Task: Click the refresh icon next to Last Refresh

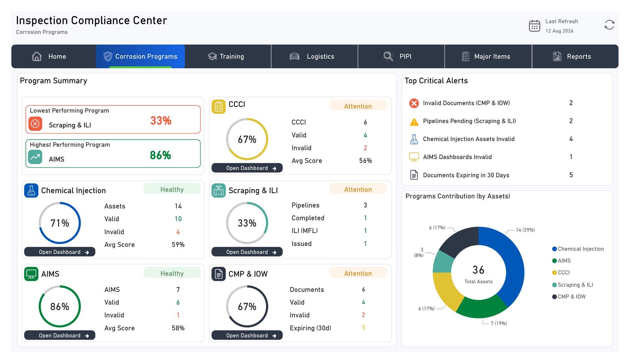Action: (x=609, y=25)
